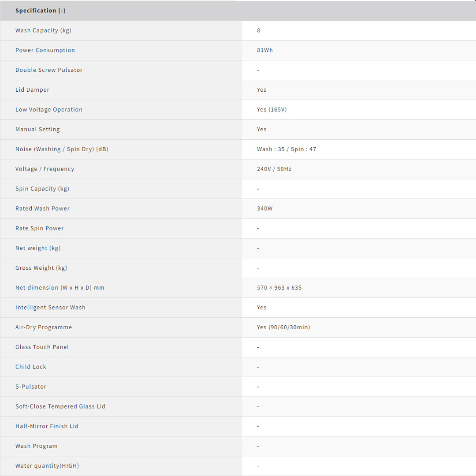476x476 pixels.
Task: Select the Yes (90/60/30min) air-dry value
Action: click(283, 327)
